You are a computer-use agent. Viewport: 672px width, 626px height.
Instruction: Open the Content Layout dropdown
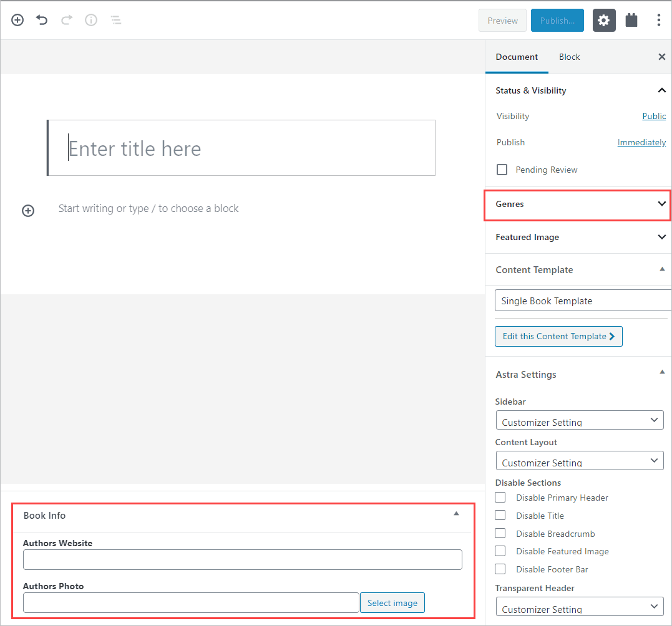click(580, 461)
